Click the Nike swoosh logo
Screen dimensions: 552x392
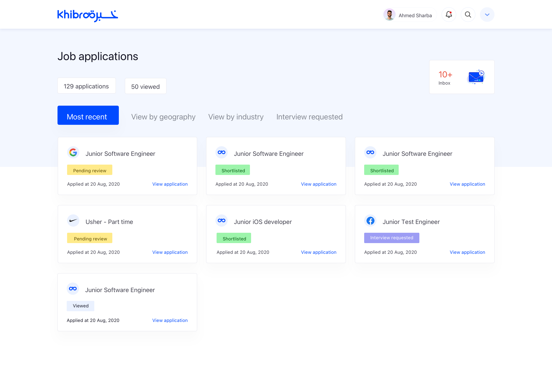(x=73, y=221)
